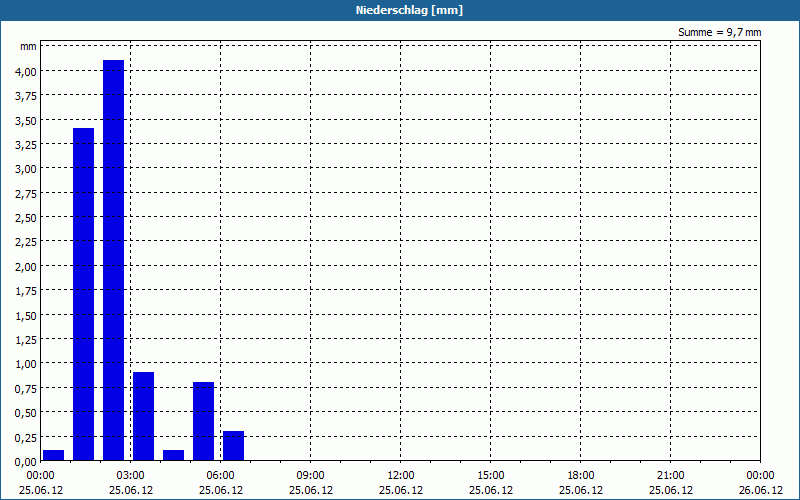Image resolution: width=800 pixels, height=500 pixels.
Task: Select the 0,00 y-axis origin label
Action: coord(26,462)
